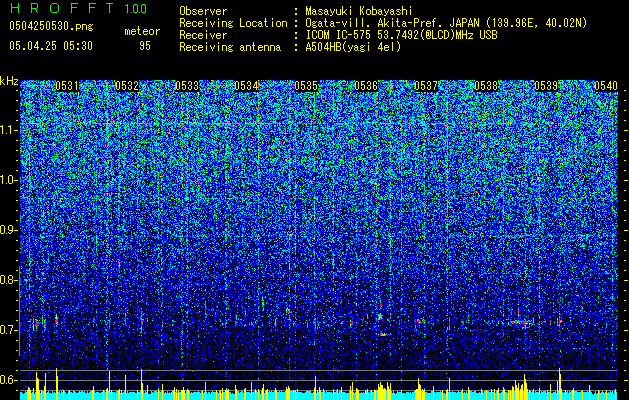The image size is (629, 400).
Task: Click the 0531 time marker
Action: 67,86
